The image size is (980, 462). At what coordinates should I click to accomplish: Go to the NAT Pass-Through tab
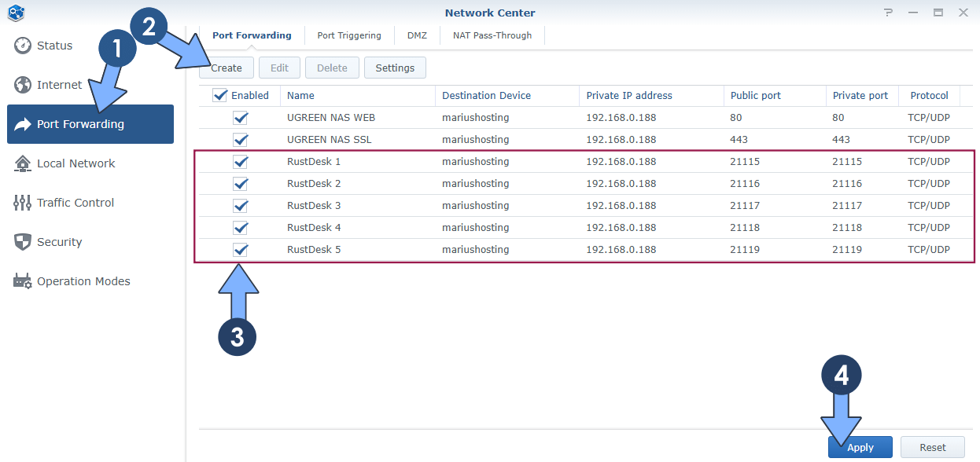click(x=492, y=35)
